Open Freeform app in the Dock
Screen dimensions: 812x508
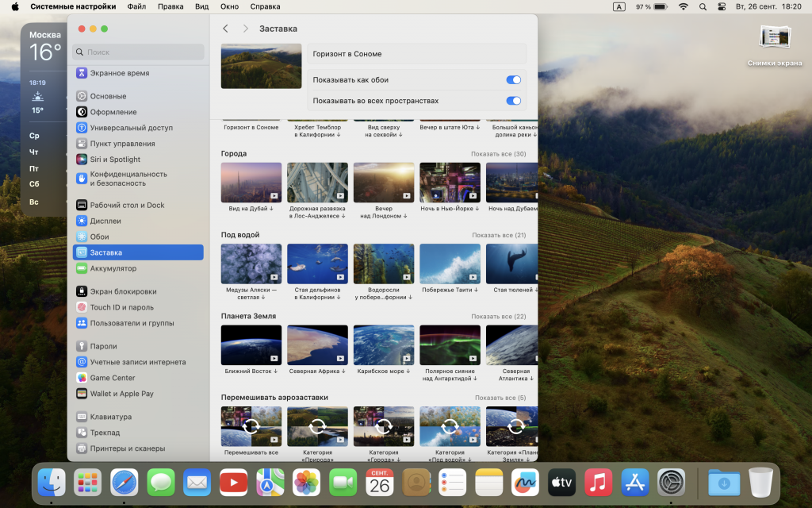[x=526, y=482]
